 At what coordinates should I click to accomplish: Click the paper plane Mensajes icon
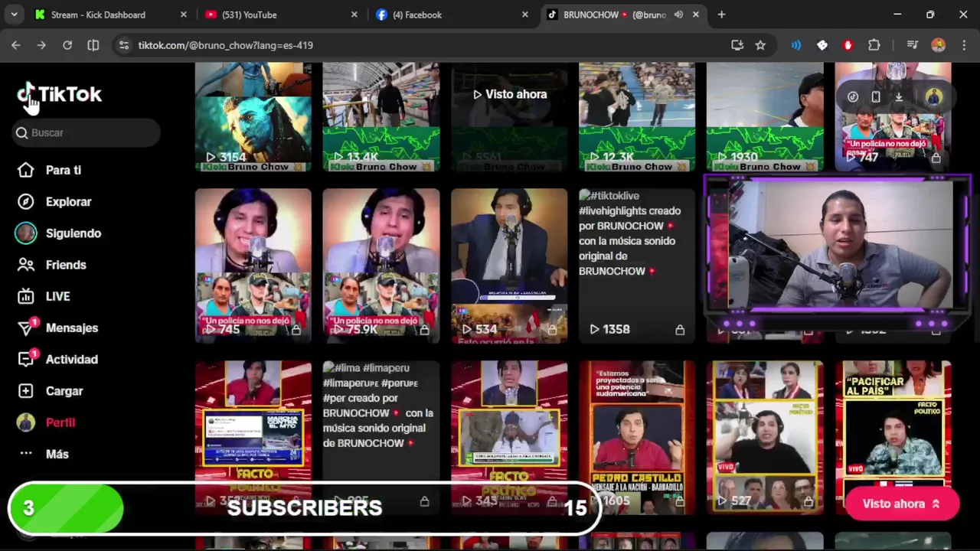[x=26, y=328]
